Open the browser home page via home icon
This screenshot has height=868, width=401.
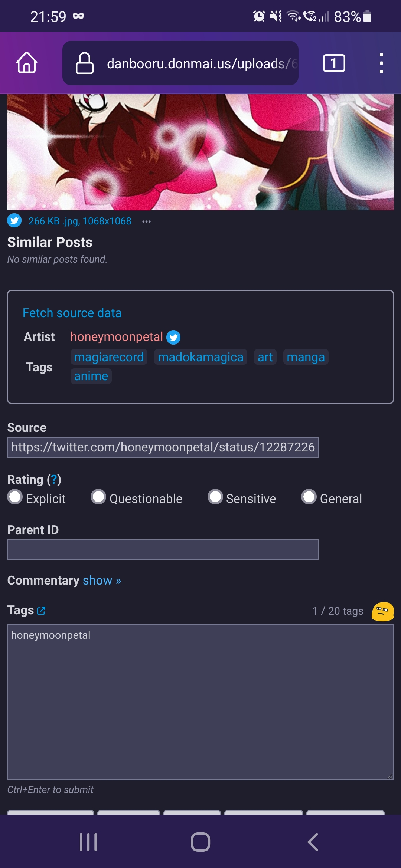pyautogui.click(x=26, y=63)
